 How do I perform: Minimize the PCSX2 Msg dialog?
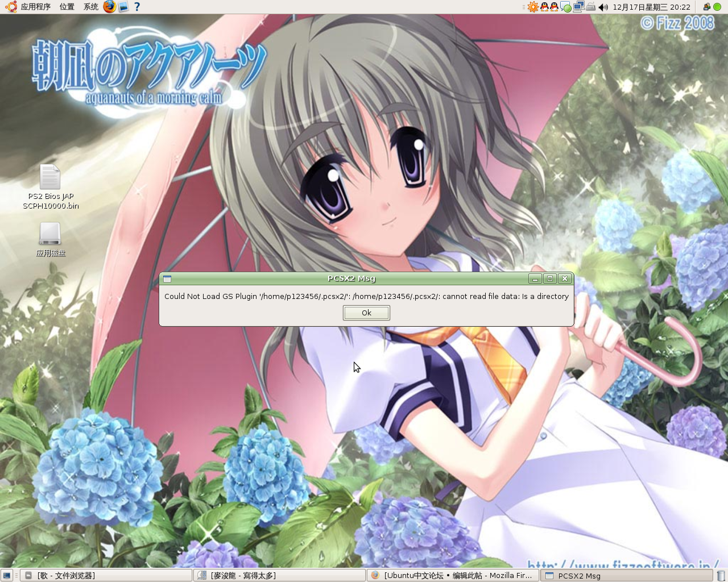pyautogui.click(x=535, y=278)
